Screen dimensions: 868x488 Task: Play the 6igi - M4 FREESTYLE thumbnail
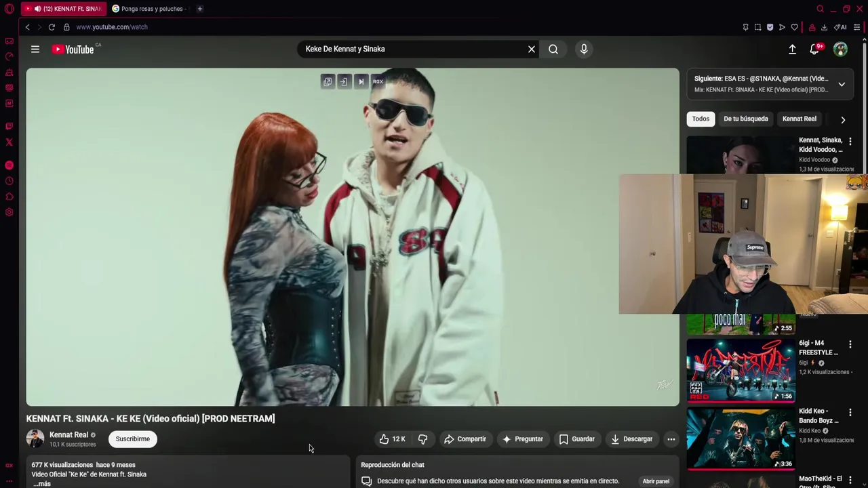[x=741, y=370]
